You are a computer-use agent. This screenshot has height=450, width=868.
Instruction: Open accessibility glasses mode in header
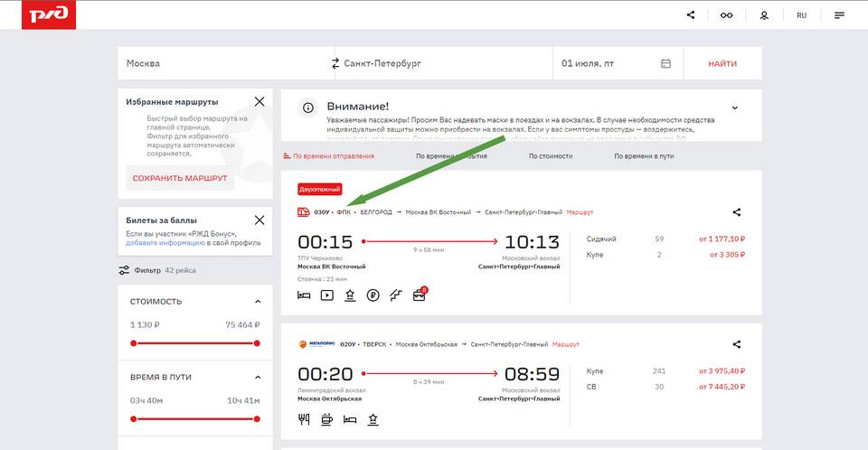tap(726, 15)
